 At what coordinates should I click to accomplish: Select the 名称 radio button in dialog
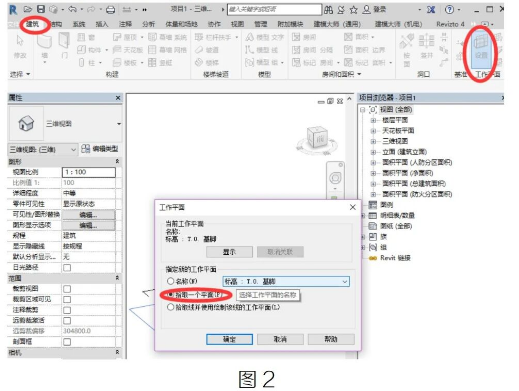click(170, 281)
